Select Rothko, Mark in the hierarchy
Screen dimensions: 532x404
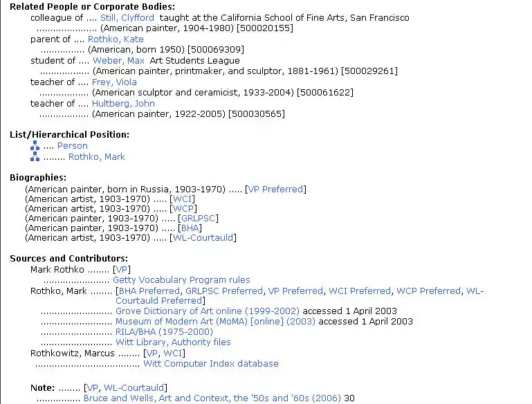pyautogui.click(x=96, y=157)
